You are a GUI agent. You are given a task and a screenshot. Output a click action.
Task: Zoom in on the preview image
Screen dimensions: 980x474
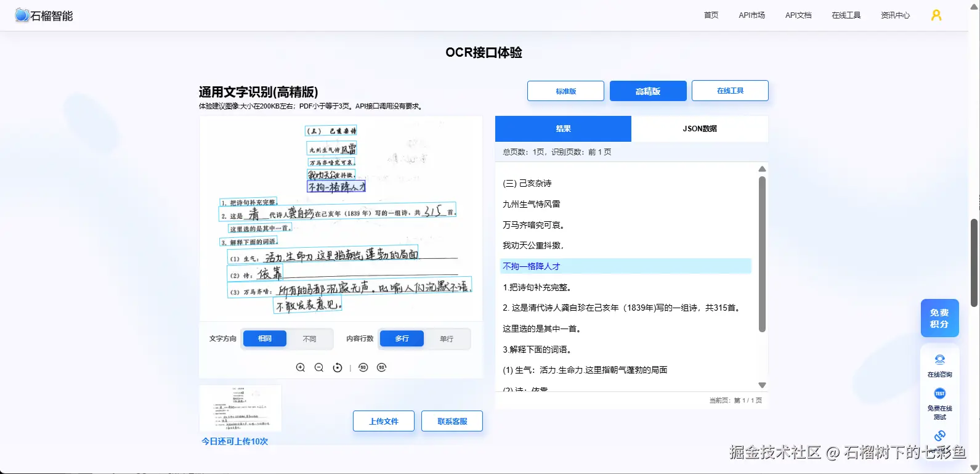(x=301, y=367)
